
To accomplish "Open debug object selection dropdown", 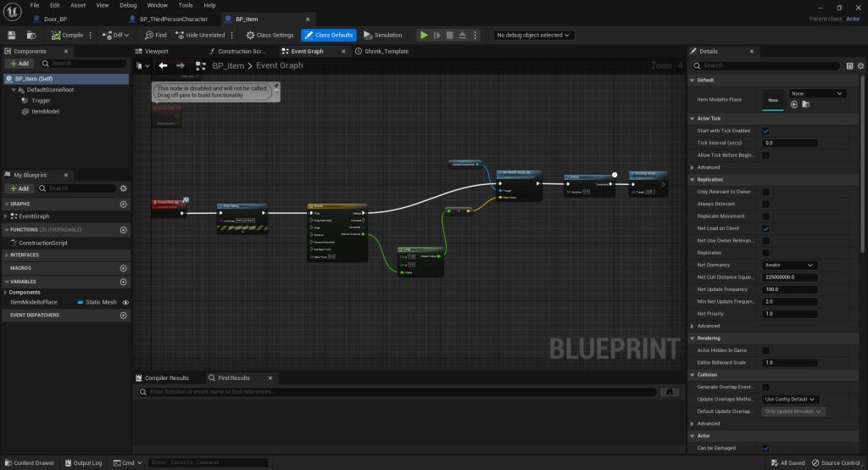I will pyautogui.click(x=534, y=35).
